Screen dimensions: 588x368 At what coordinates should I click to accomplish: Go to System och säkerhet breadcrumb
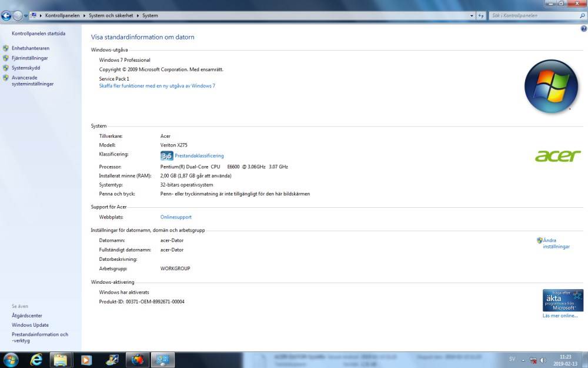111,15
